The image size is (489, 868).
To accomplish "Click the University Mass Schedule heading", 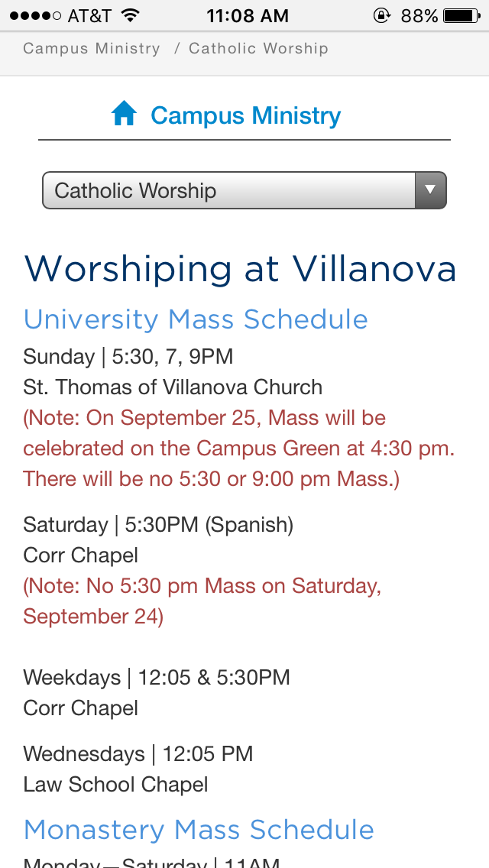I will pos(196,319).
